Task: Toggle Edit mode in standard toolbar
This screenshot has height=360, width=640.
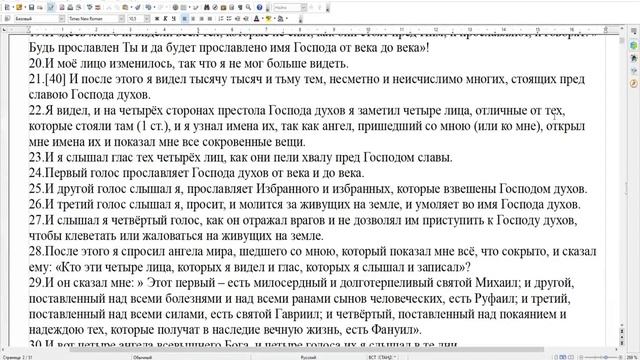Action: click(51, 7)
